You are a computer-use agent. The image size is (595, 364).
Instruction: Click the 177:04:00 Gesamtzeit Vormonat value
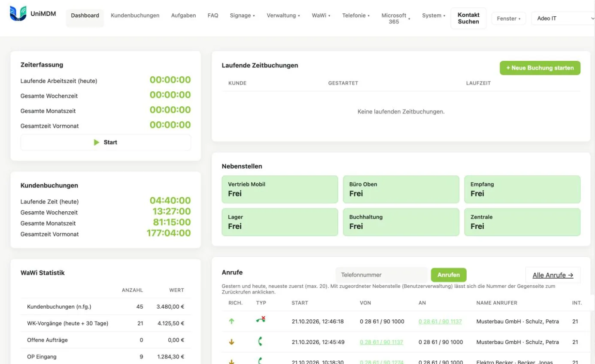coord(169,233)
